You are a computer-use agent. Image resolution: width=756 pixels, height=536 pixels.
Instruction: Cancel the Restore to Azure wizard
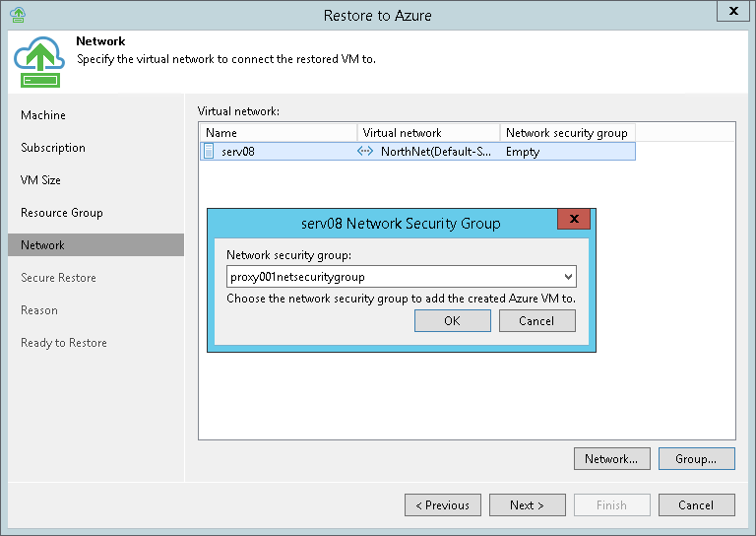click(697, 505)
